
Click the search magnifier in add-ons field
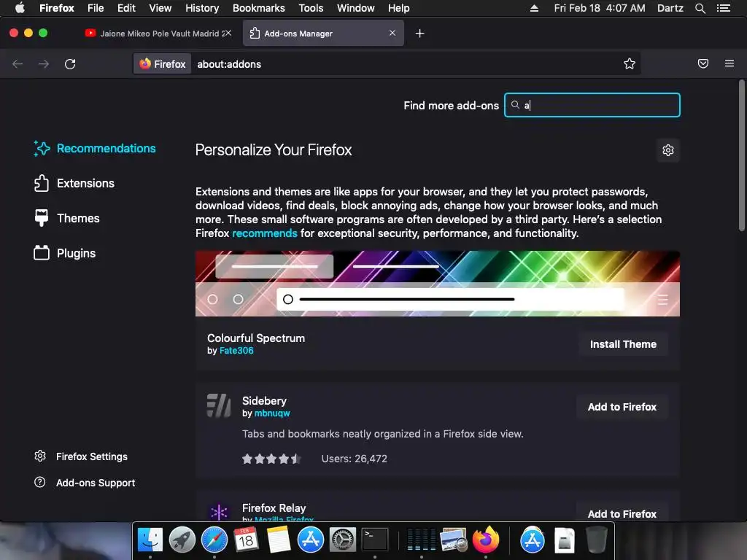point(515,105)
